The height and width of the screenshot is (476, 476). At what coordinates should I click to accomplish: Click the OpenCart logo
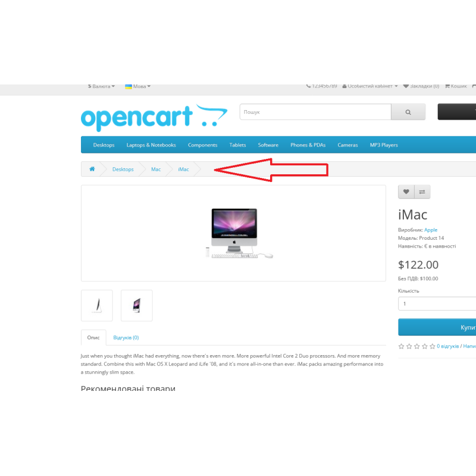[154, 118]
